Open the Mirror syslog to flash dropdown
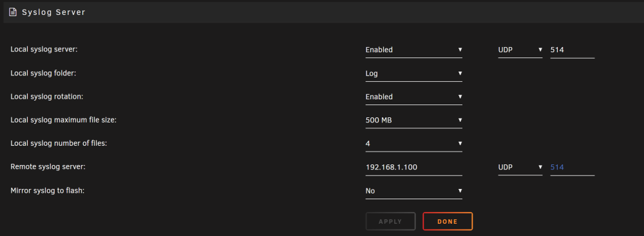The width and height of the screenshot is (644, 236). (413, 191)
